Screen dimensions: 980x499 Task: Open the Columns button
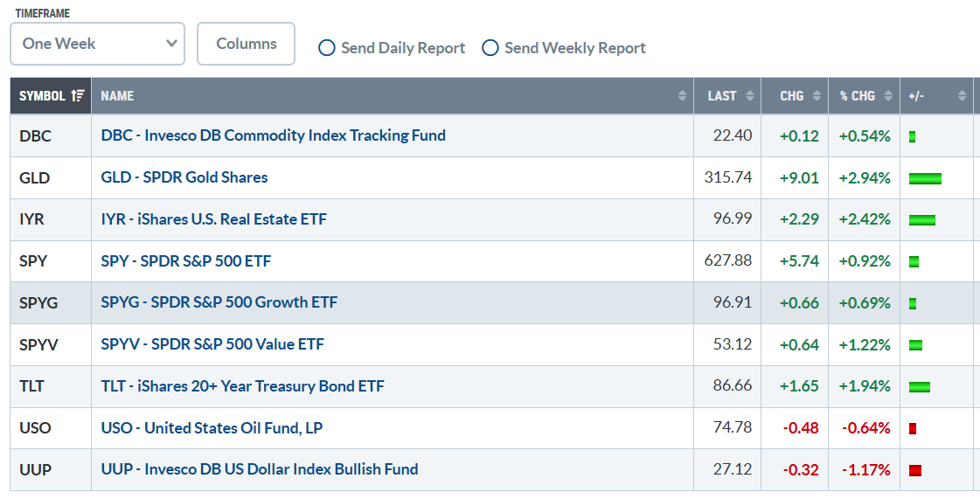[247, 44]
